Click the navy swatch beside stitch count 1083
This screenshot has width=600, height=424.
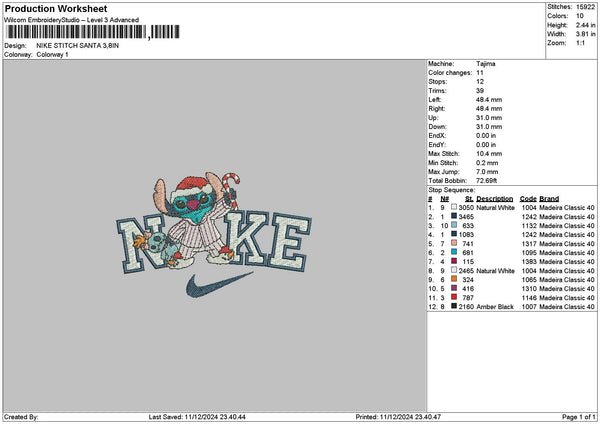tap(454, 234)
